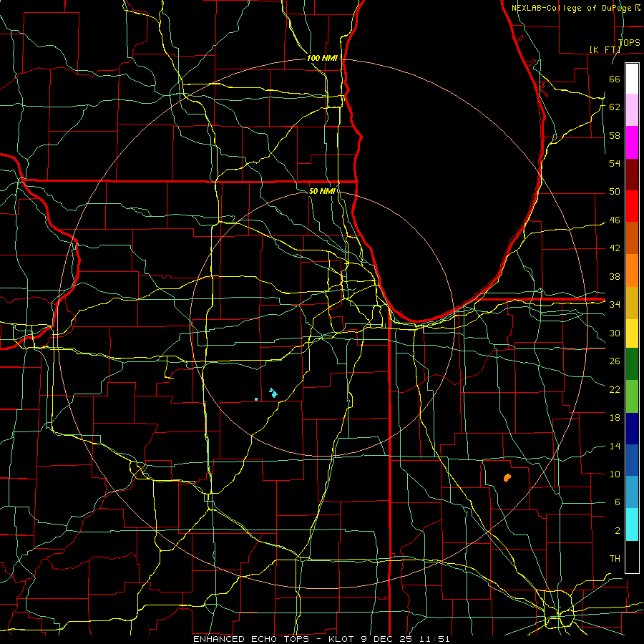Click the dark red legend swatch

coord(632,174)
